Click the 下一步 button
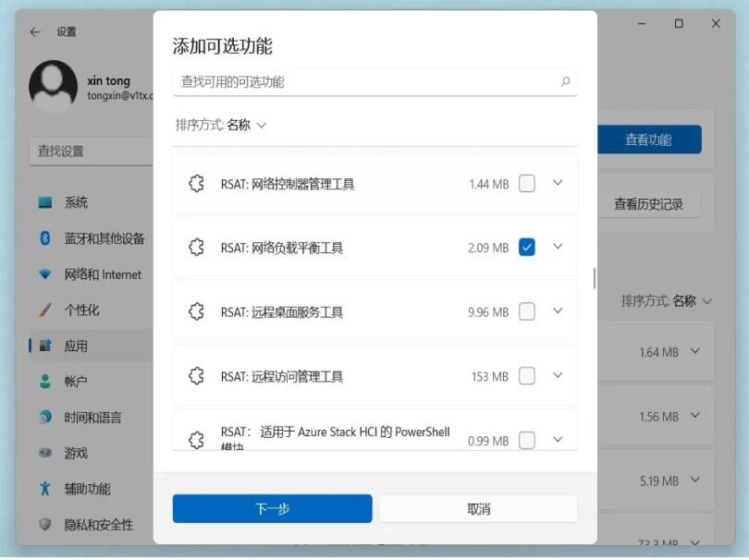 (272, 508)
